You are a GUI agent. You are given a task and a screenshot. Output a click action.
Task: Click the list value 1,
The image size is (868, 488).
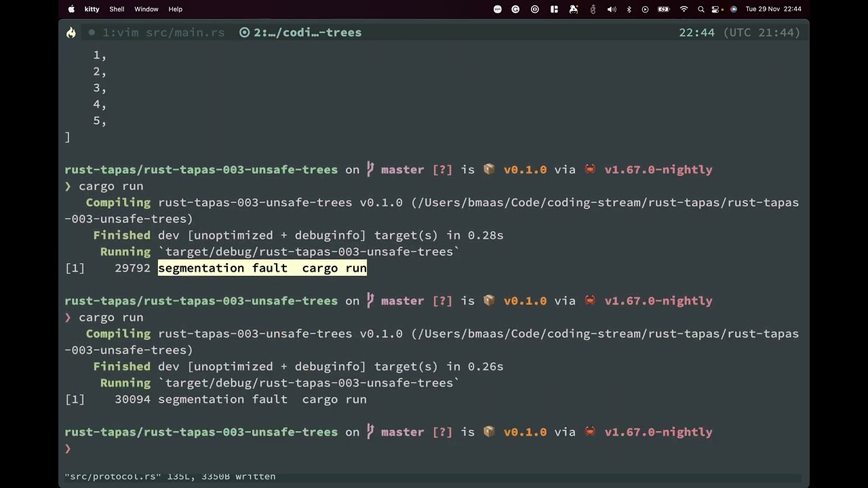(x=100, y=56)
